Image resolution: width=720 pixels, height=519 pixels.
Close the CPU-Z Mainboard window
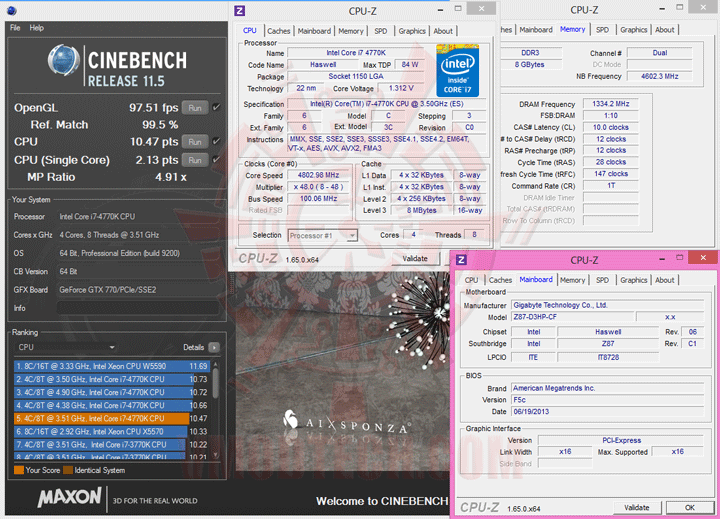703,258
